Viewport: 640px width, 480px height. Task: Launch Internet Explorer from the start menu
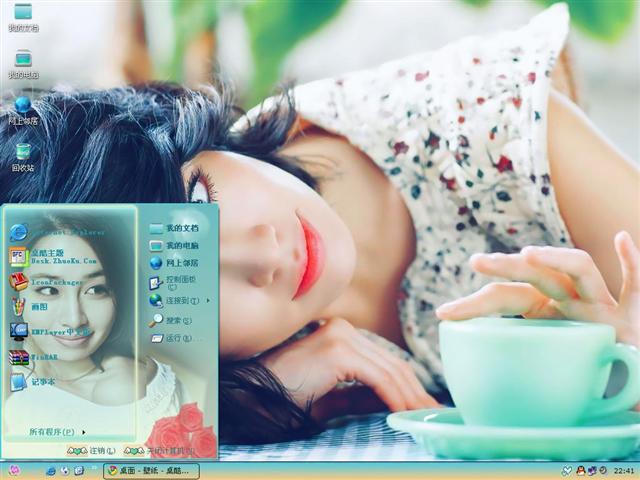pyautogui.click(x=57, y=232)
